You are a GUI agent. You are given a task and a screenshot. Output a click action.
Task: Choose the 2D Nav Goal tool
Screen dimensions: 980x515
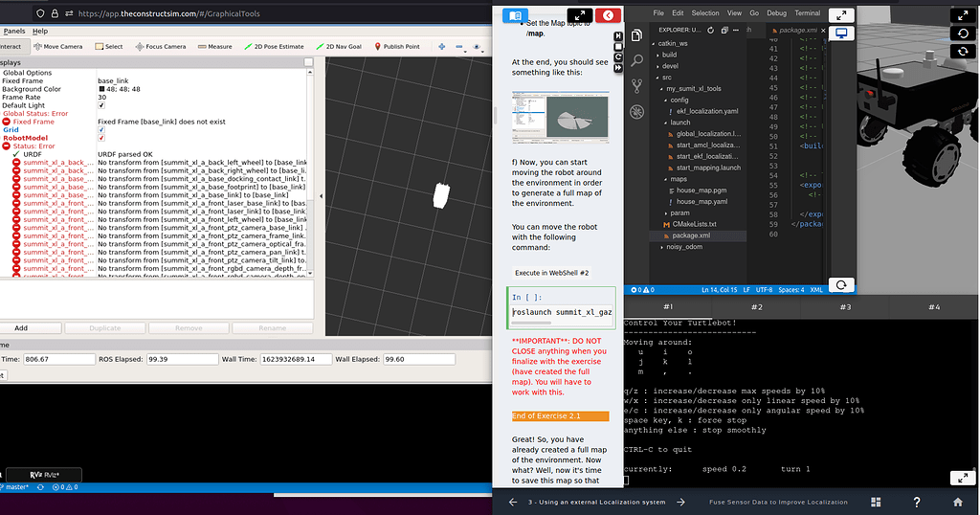(x=339, y=46)
